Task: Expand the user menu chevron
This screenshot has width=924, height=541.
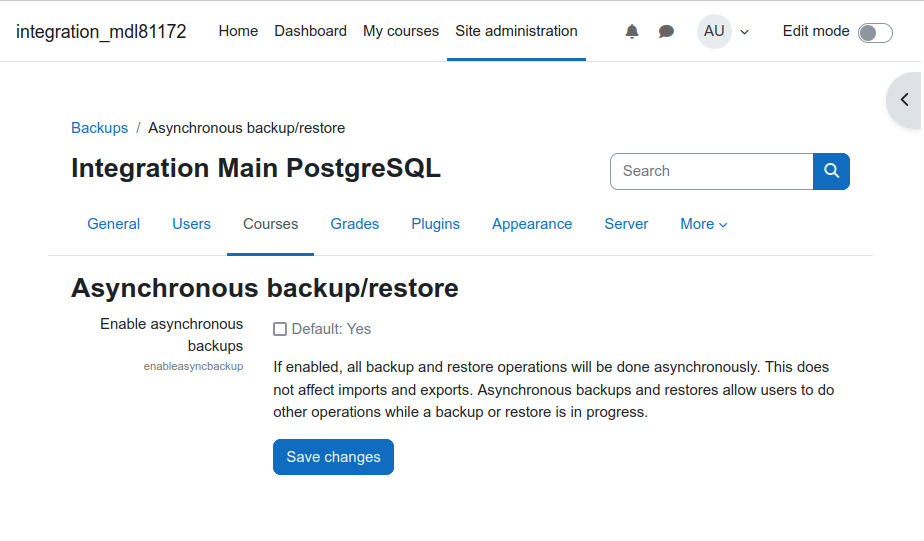Action: (744, 32)
